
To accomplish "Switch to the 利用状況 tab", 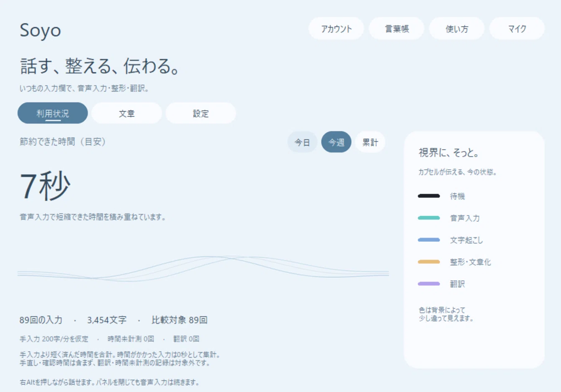I will pos(53,113).
